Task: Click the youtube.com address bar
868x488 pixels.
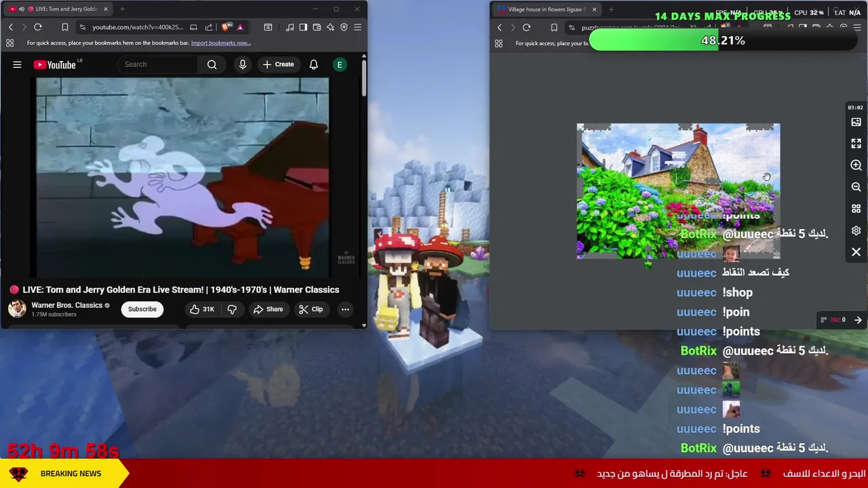Action: (138, 27)
